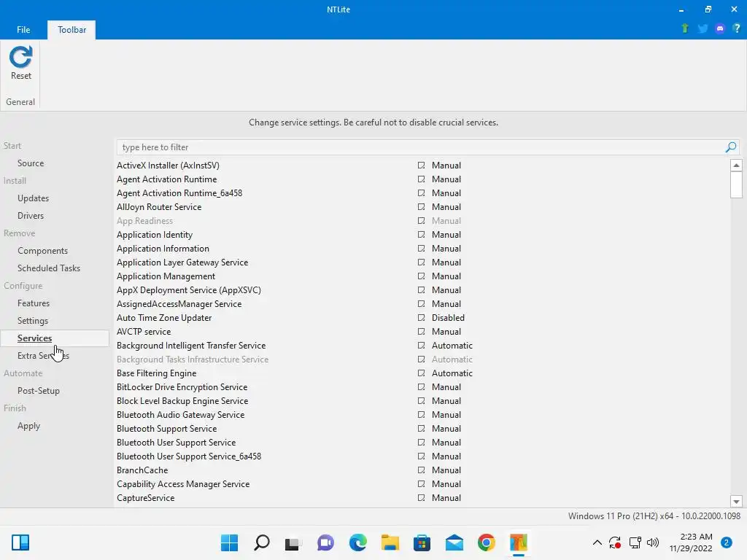Screen dimensions: 747x560
Task: Launch Microsoft Edge from the taskbar
Action: click(357, 542)
